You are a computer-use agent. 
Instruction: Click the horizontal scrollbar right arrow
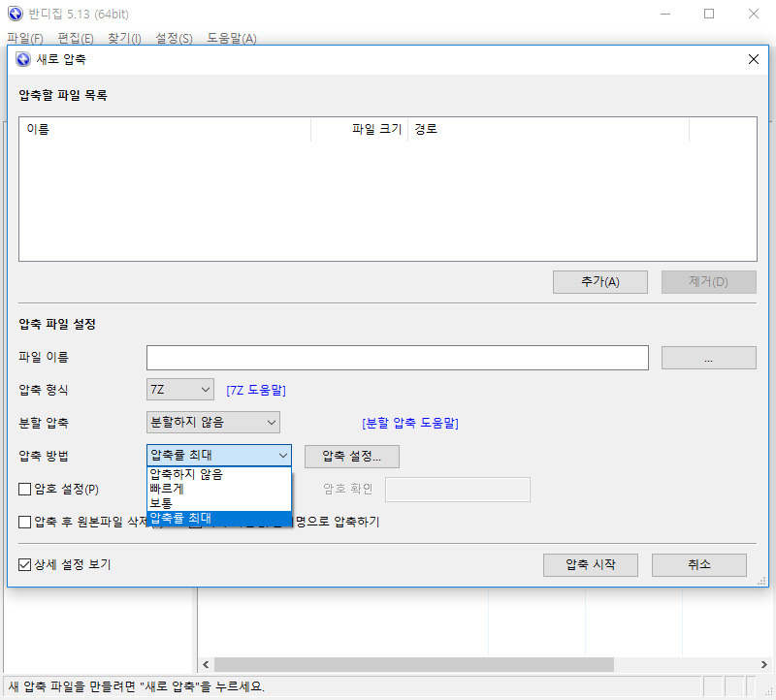coord(763,664)
